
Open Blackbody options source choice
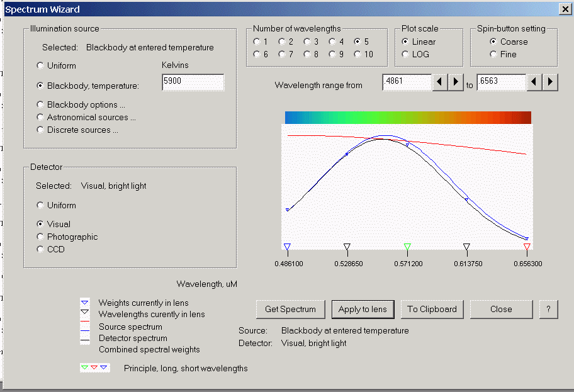tap(41, 104)
